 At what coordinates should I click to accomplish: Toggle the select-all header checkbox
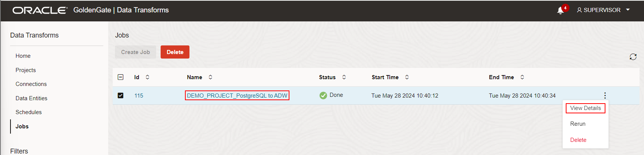point(121,77)
